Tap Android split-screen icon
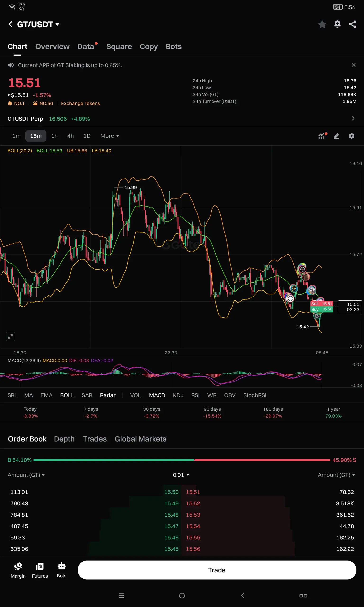 point(303,595)
